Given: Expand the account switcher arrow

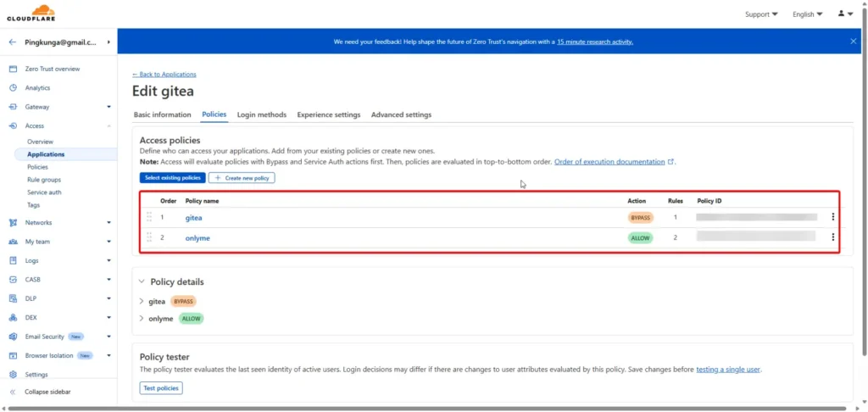Looking at the screenshot, I should tap(108, 42).
